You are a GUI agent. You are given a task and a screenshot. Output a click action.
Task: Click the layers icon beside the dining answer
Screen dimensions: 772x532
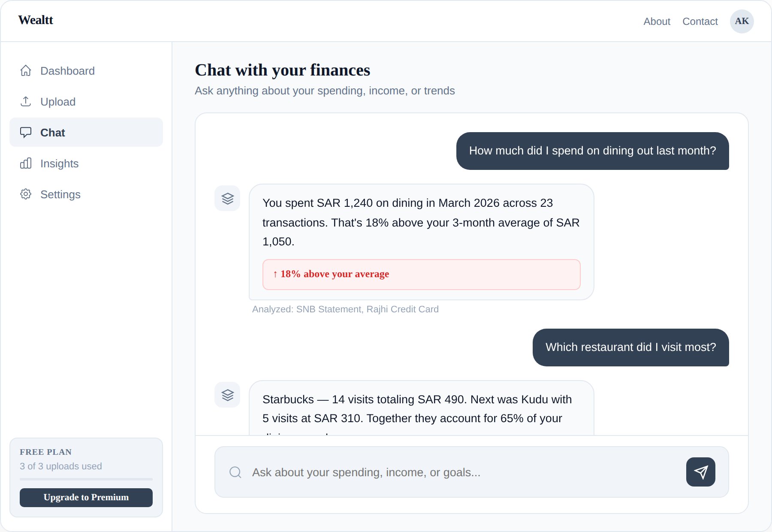(227, 198)
